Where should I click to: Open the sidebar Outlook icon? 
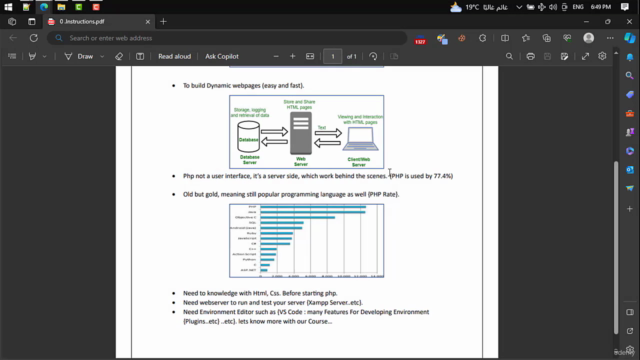(x=630, y=169)
